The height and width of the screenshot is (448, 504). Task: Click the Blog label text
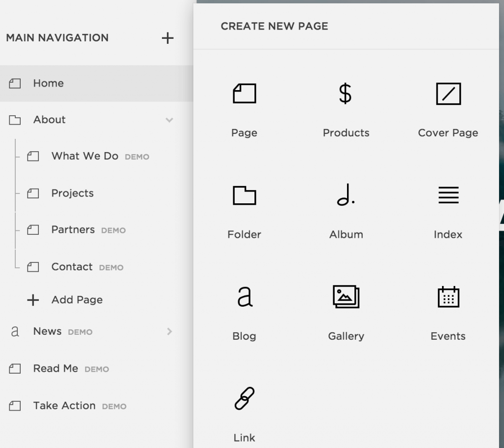click(x=244, y=336)
